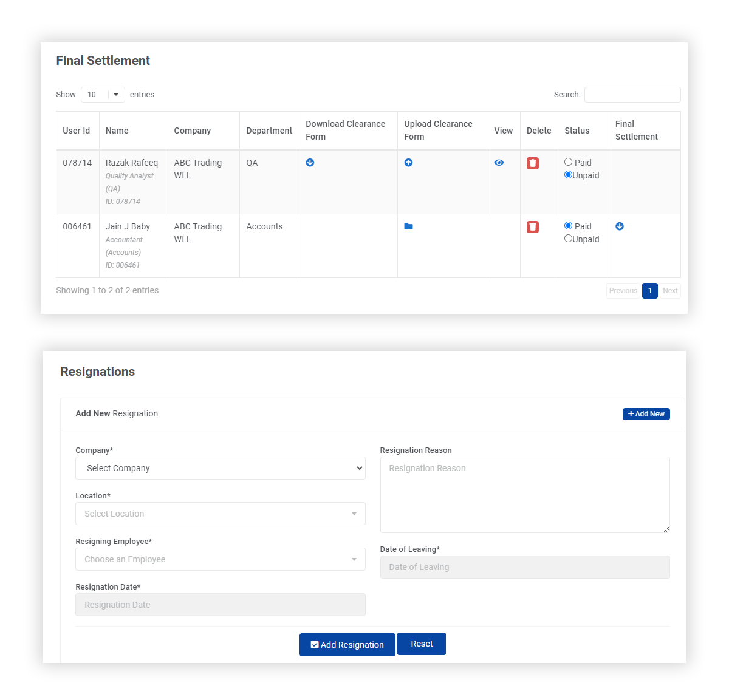Delete Jain J Baby's settlement record
The width and height of the screenshot is (729, 700).
(x=533, y=226)
